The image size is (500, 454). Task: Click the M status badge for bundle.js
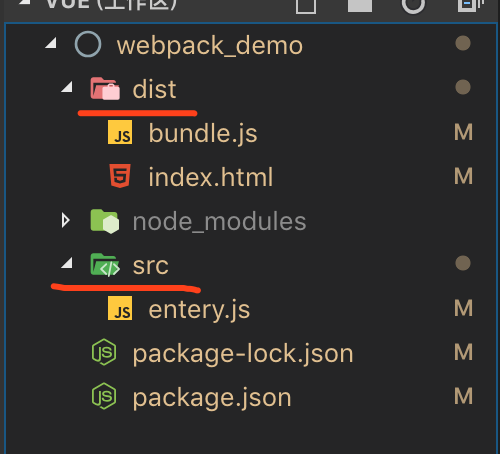[x=464, y=132]
